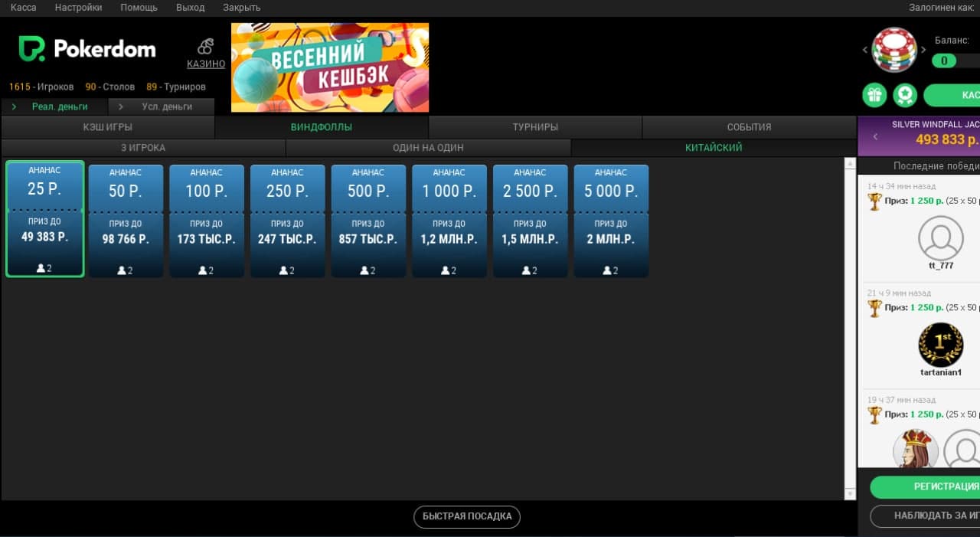
Task: Open the Помощь menu
Action: pos(139,8)
